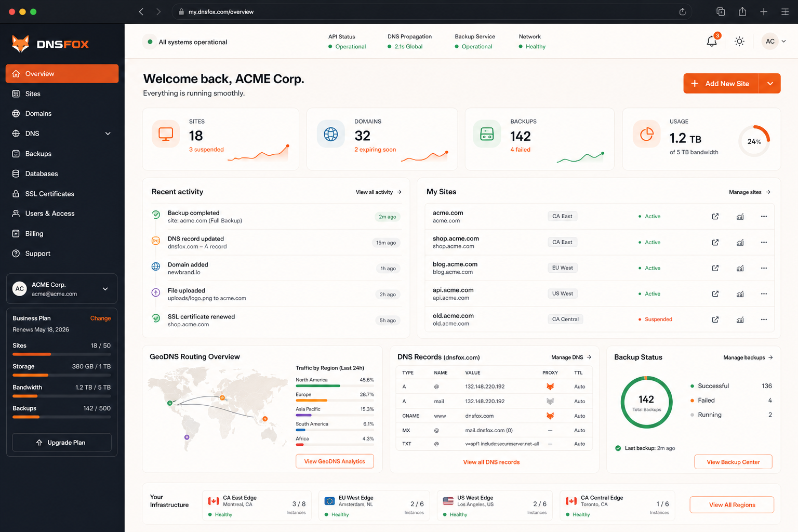Expand the DNS sidebar submenu chevron
Viewport: 798px width, 532px height.
[108, 134]
